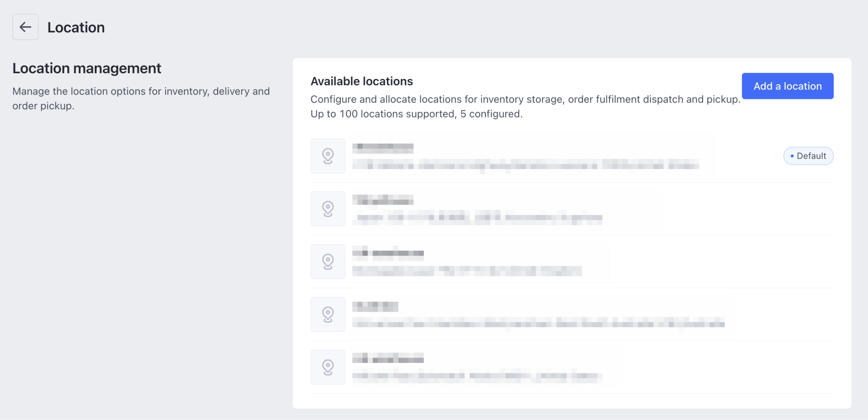The height and width of the screenshot is (420, 868).
Task: Click the Location management heading
Action: (x=87, y=68)
